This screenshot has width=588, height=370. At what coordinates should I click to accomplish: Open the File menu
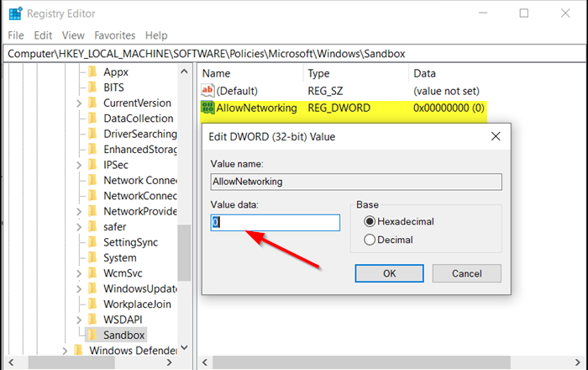(16, 35)
